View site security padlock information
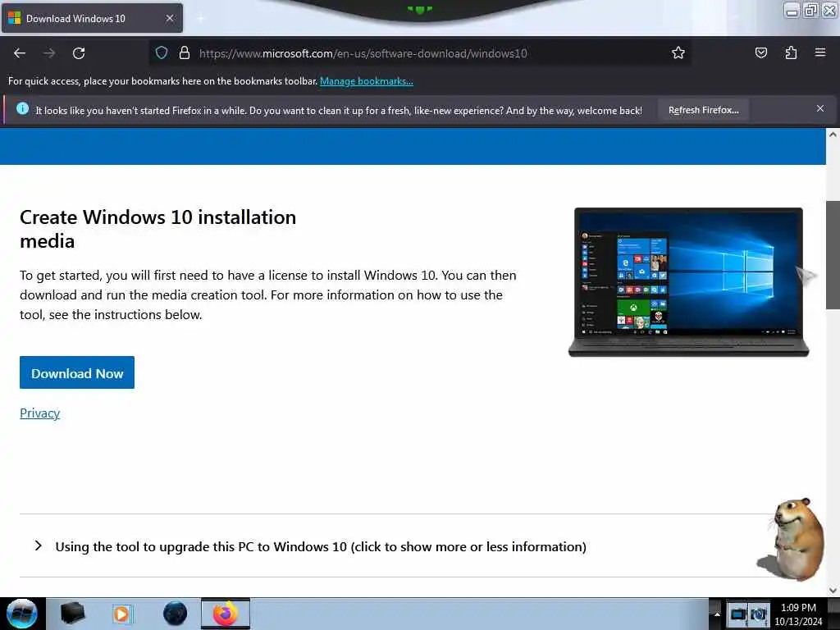840x630 pixels. [185, 52]
